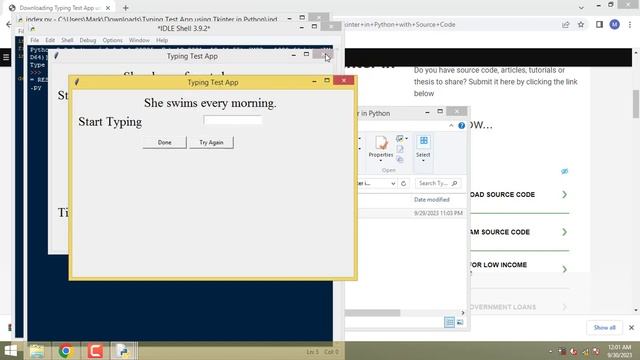Click the Edit icon in Explorer Open group
The width and height of the screenshot is (640, 360).
400,149
